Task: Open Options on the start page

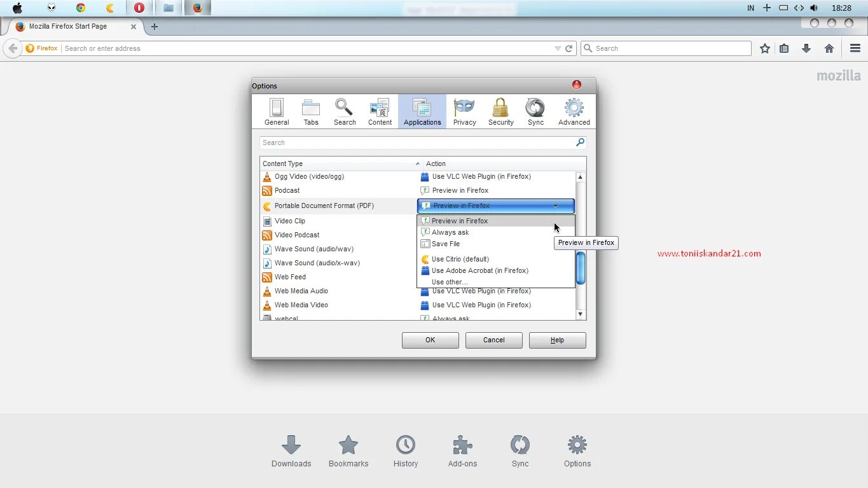Action: pos(577,452)
